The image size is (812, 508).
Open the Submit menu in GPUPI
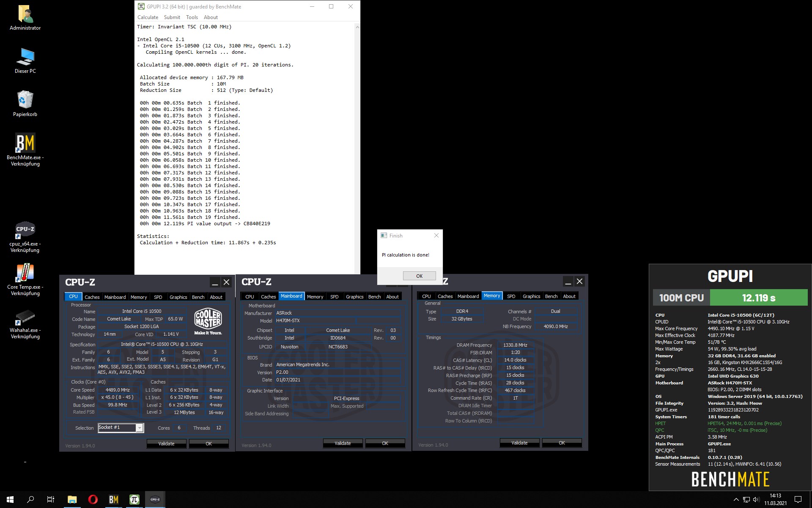point(172,17)
